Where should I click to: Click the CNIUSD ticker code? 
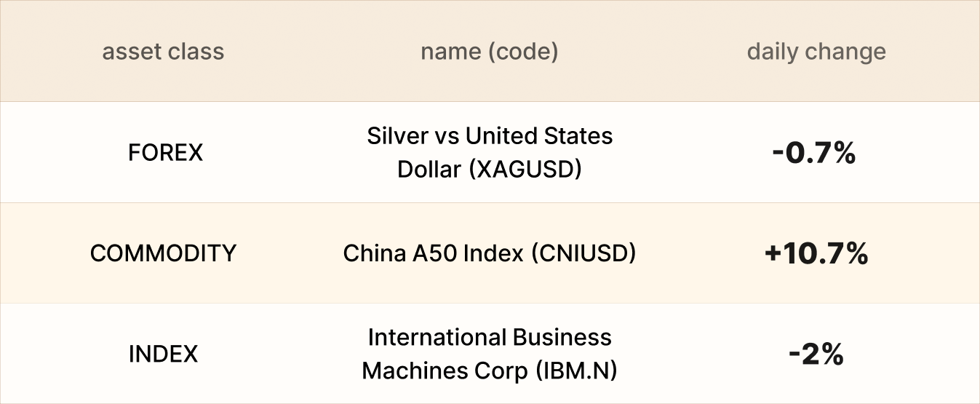(583, 253)
